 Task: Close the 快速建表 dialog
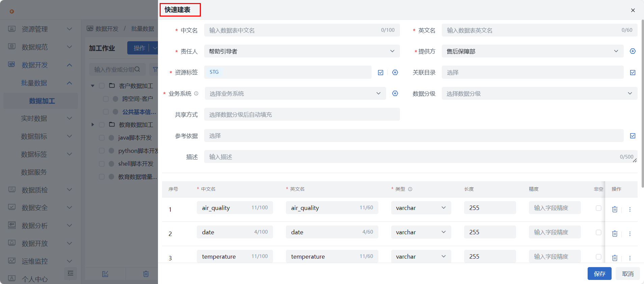(x=633, y=10)
